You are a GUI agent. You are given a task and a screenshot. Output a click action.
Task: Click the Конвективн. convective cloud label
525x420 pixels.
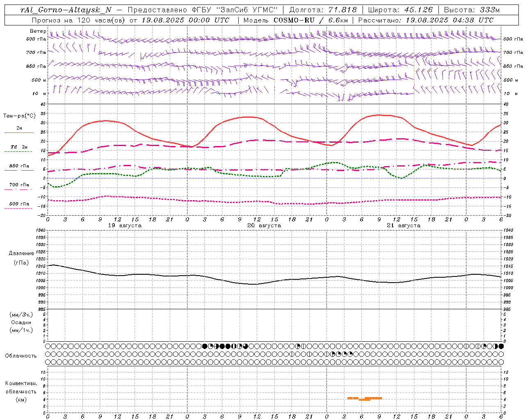[21, 383]
